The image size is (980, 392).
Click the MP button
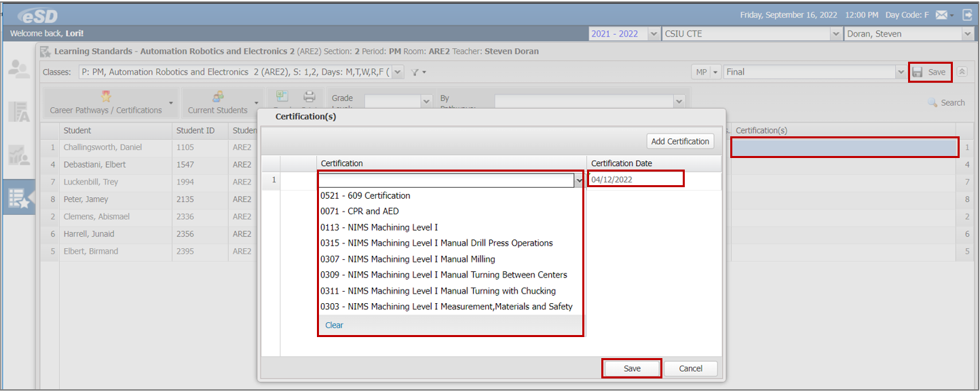point(700,72)
